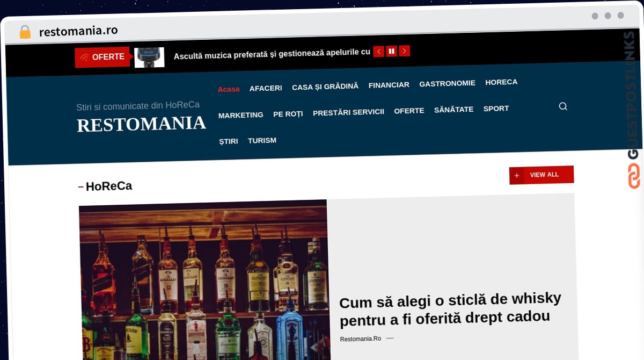The width and height of the screenshot is (644, 360).
Task: Open the TURISM category
Action: click(x=262, y=140)
